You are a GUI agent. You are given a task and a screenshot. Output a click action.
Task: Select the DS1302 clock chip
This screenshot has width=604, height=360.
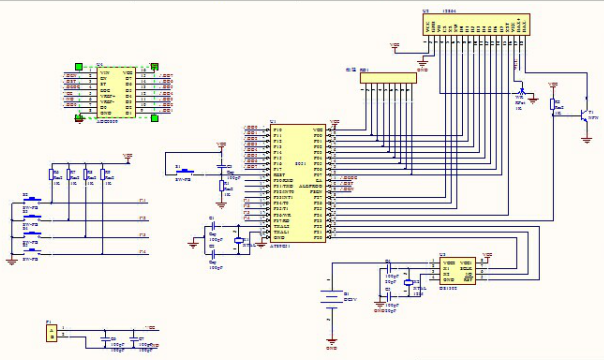457,271
